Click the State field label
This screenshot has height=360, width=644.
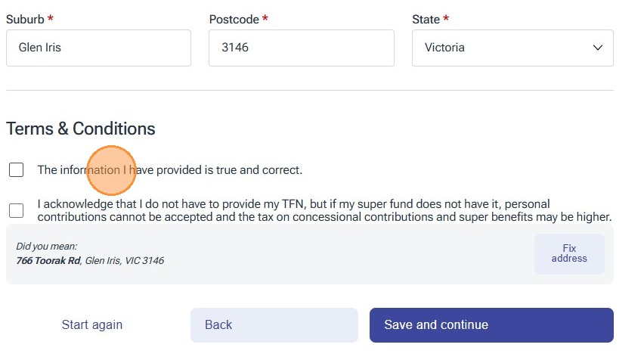[426, 18]
